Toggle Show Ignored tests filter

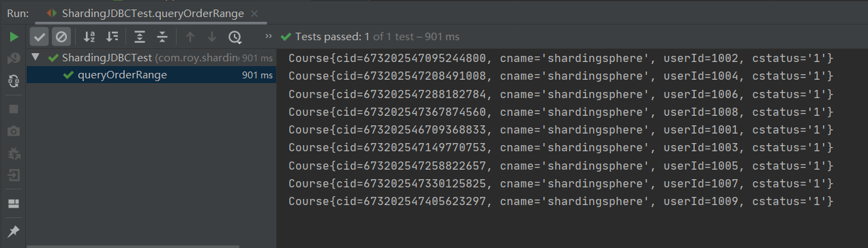pyautogui.click(x=61, y=37)
